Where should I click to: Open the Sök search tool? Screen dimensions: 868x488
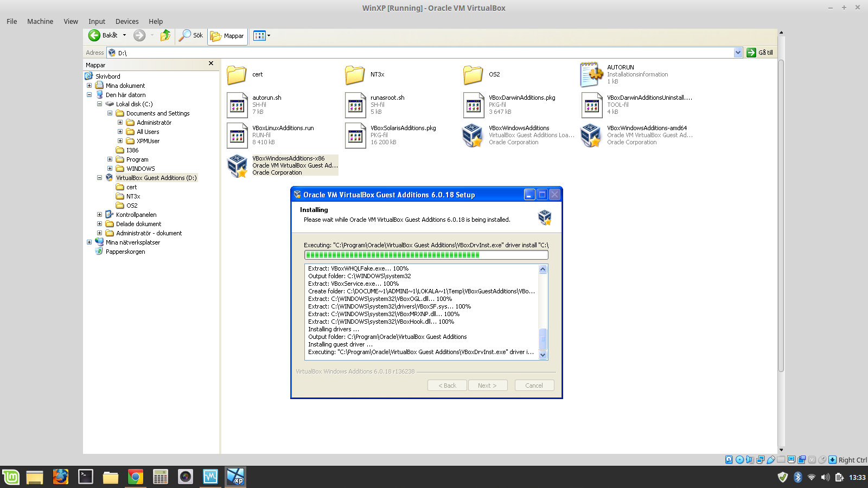(191, 36)
